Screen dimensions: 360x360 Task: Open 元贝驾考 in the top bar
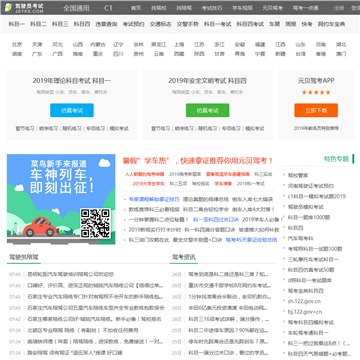coord(272,8)
